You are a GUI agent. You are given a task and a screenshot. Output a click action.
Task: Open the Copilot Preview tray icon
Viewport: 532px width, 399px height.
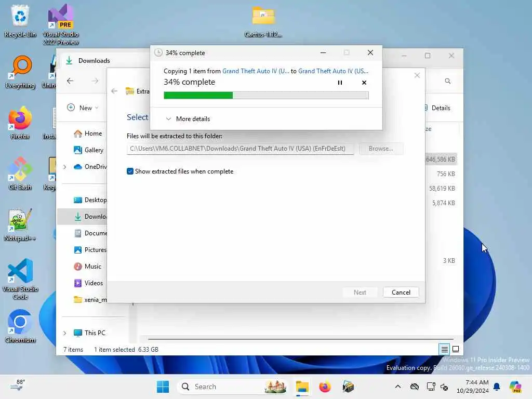(x=515, y=387)
